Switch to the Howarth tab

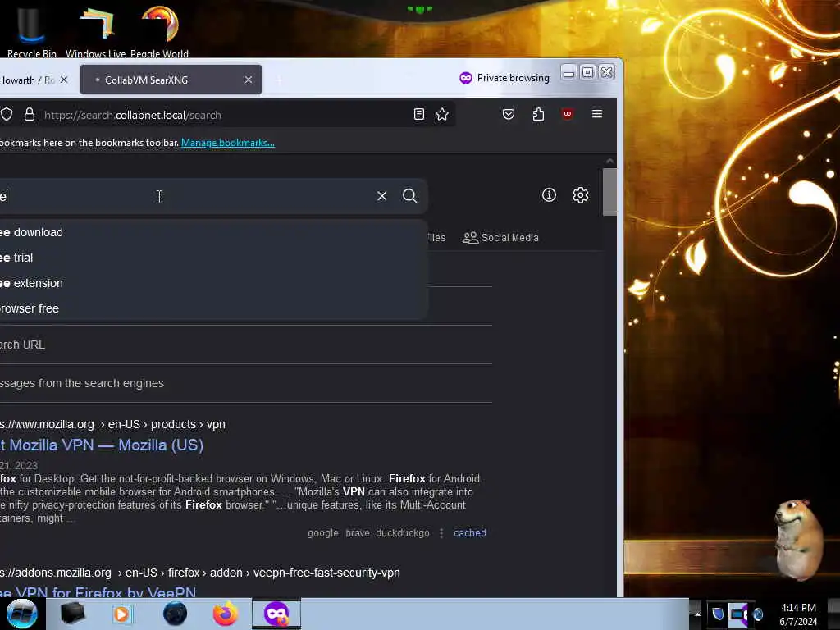(x=27, y=80)
